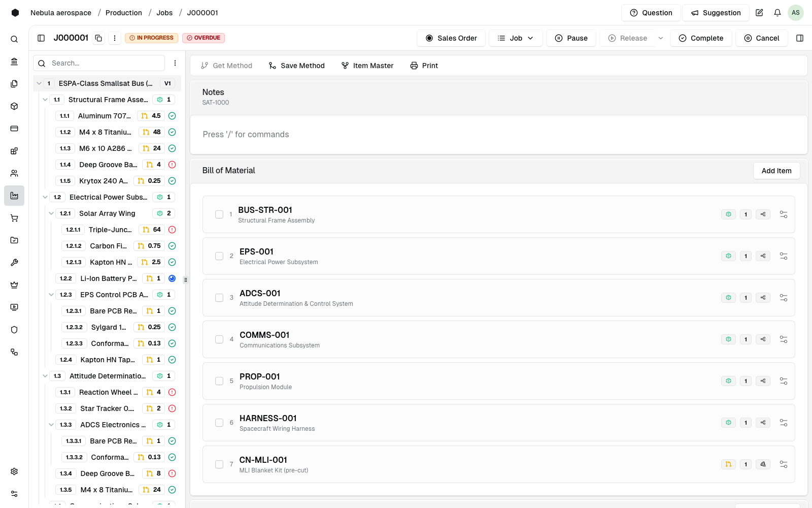812x508 pixels.
Task: Go to Jobs in the breadcrumb
Action: [x=164, y=13]
